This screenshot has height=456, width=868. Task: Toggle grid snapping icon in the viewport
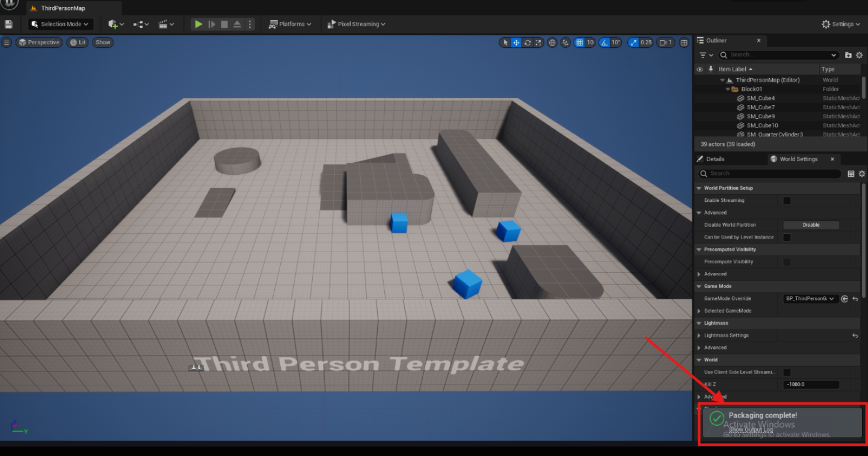(579, 43)
